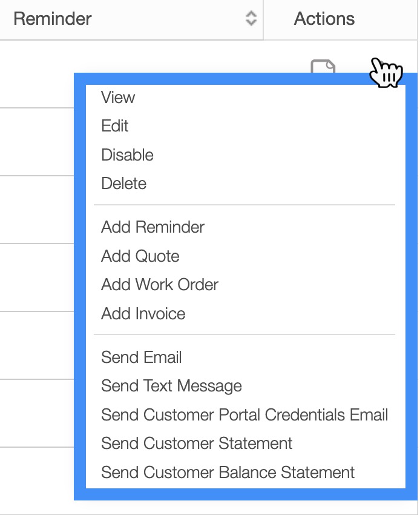Viewport: 420px width, 515px height.
Task: Choose Send Customer Balance Statement
Action: tap(228, 473)
